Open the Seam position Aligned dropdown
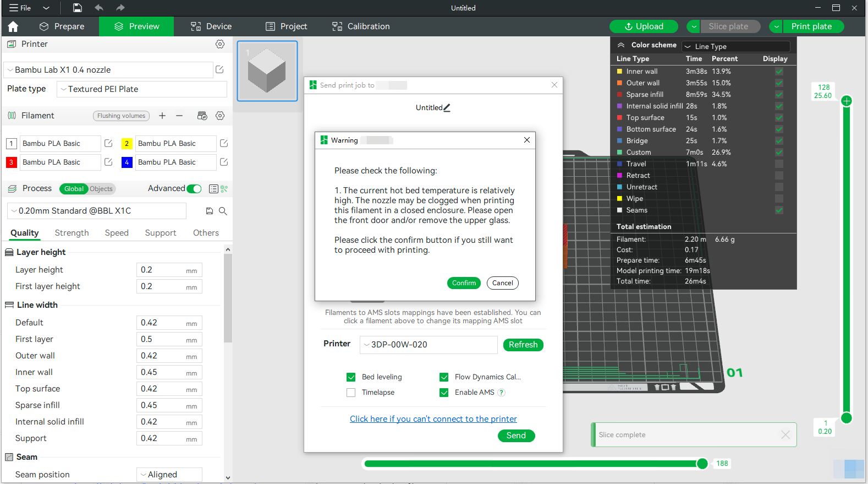 click(169, 475)
